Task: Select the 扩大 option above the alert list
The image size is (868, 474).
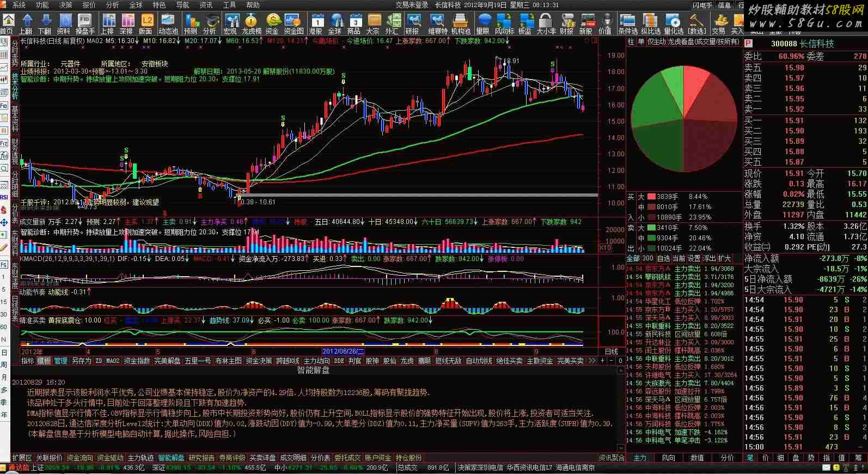Action: (724, 259)
